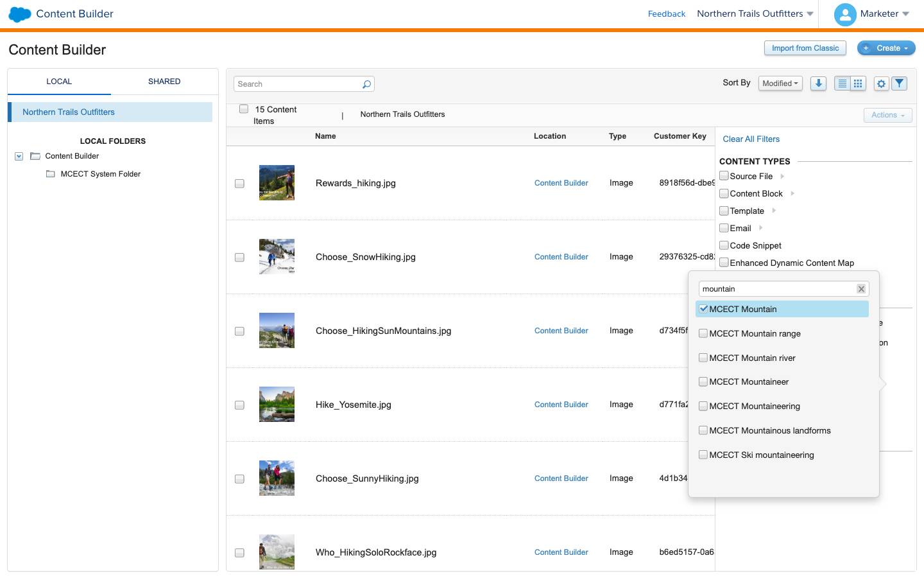This screenshot has height=578, width=924.
Task: Expand Email subtypes arrow
Action: (760, 228)
